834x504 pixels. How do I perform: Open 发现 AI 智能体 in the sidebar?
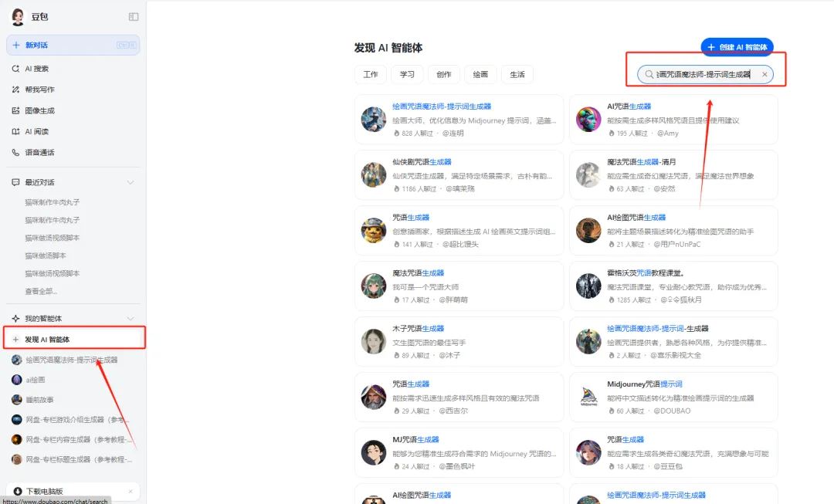(74, 339)
